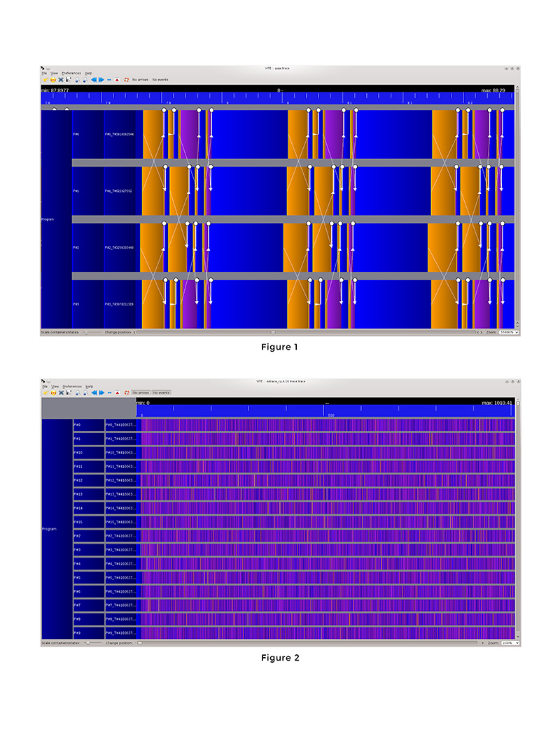The height and width of the screenshot is (737, 560).
Task: Click the lifebuoy help icon in Figure 1 toolbar
Action: pyautogui.click(x=126, y=80)
